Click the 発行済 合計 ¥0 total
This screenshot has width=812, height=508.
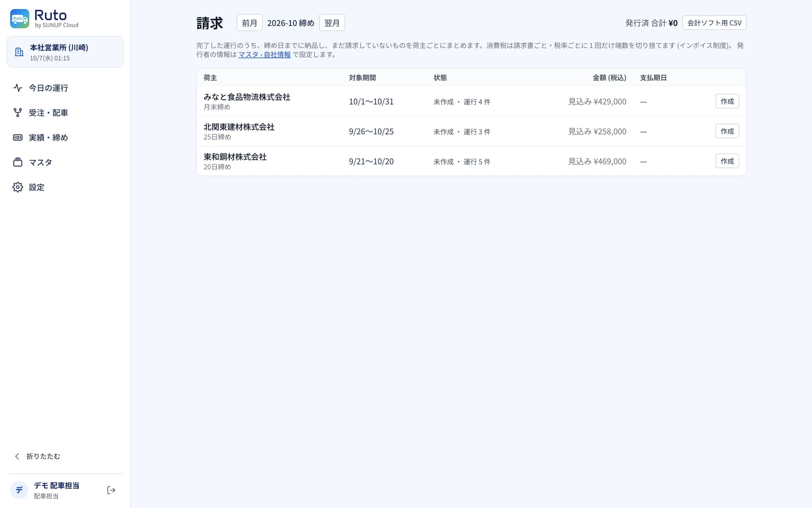tap(651, 23)
